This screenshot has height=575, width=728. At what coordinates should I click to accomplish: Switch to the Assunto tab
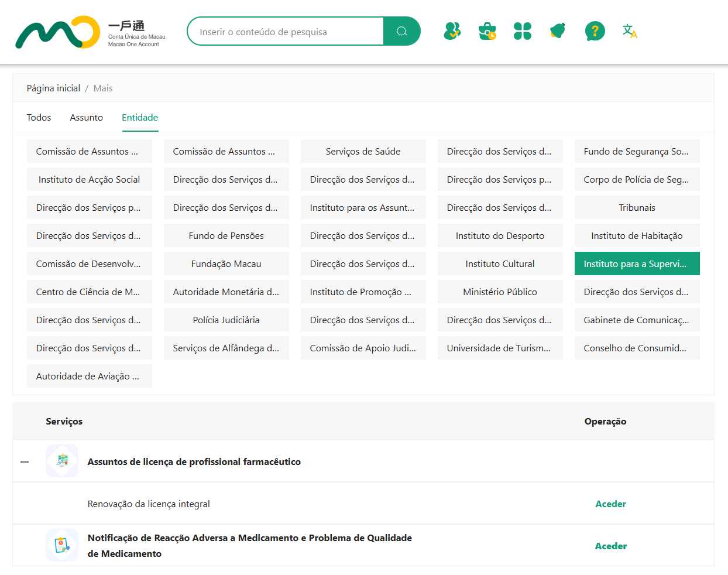coord(86,118)
